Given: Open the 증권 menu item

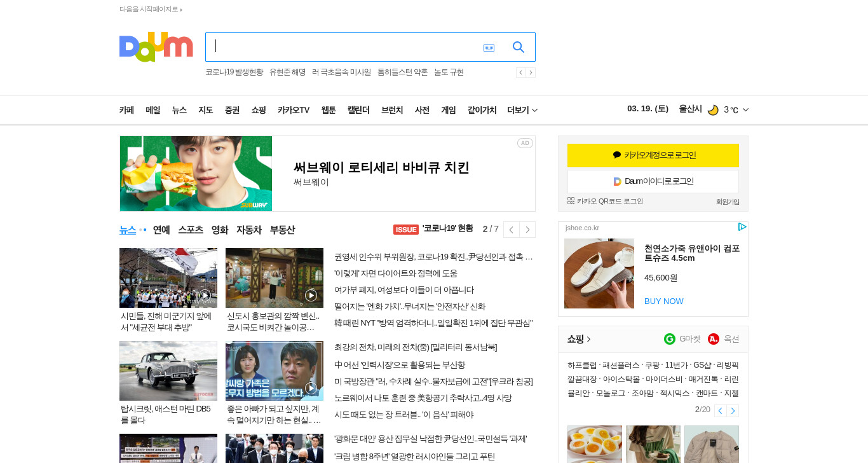Looking at the screenshot, I should click(232, 110).
